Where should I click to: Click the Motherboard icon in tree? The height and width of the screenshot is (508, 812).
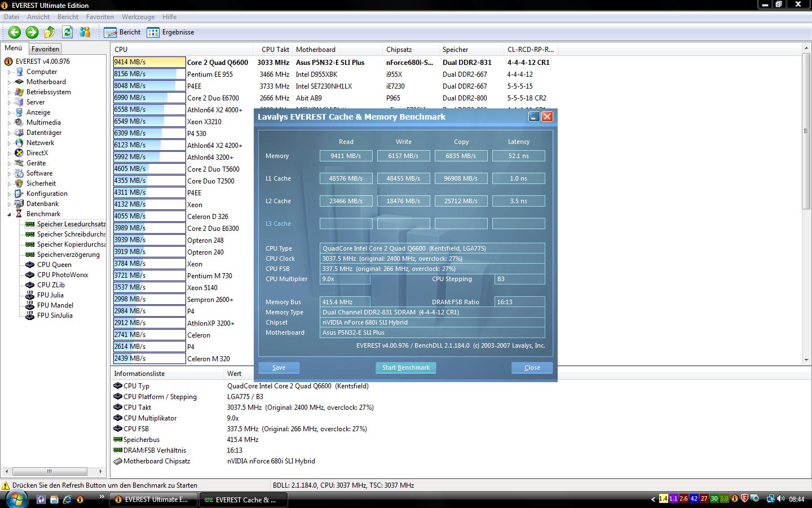coord(19,82)
